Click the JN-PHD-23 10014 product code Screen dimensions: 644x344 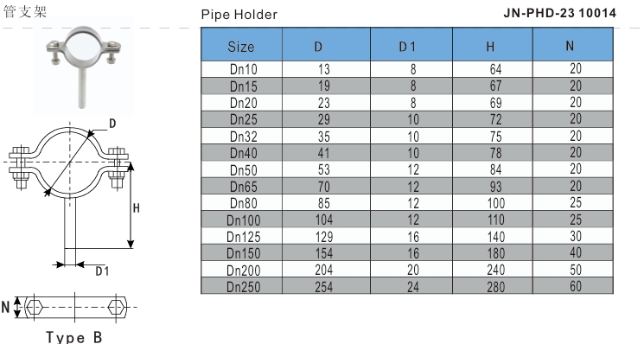(x=560, y=13)
